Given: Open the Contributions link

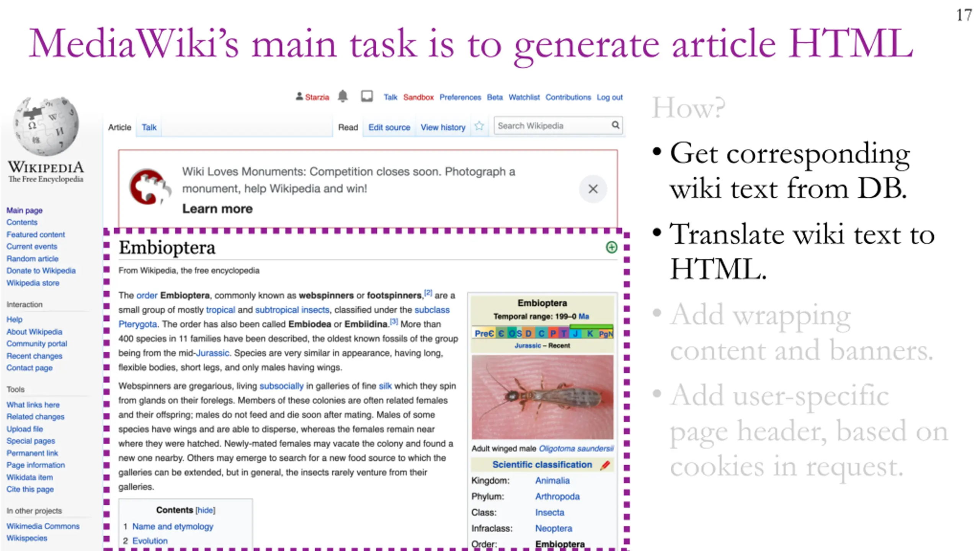Looking at the screenshot, I should pyautogui.click(x=568, y=97).
